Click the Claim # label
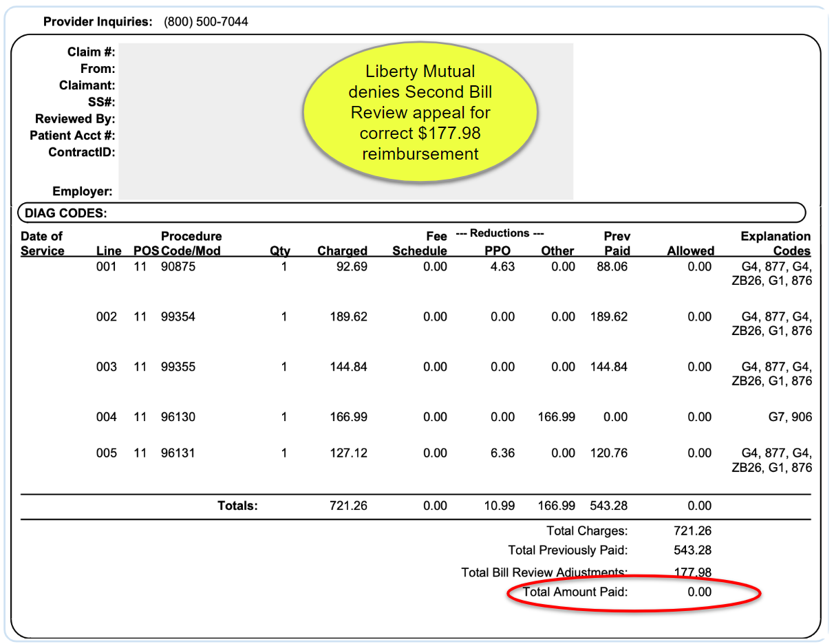The width and height of the screenshot is (834, 644). pos(91,52)
